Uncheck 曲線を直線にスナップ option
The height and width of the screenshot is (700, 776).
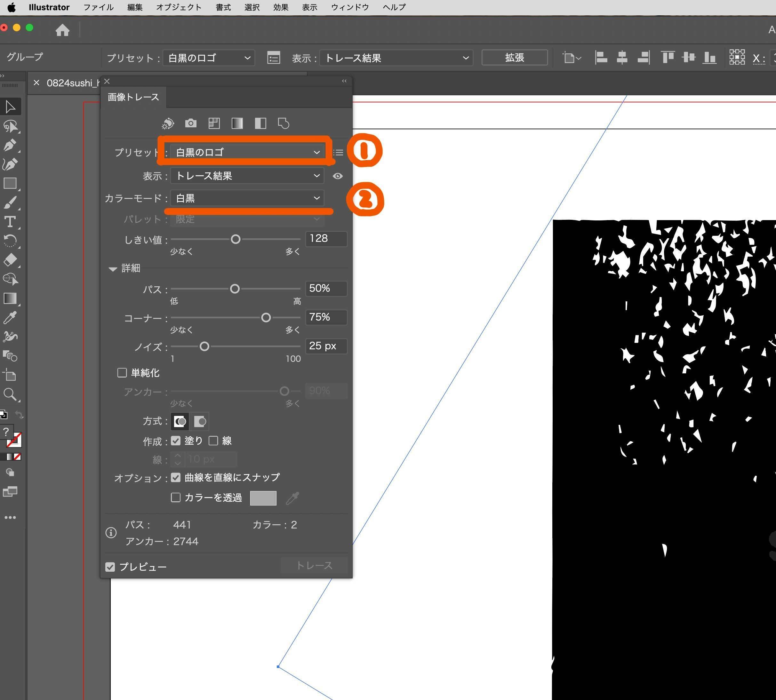point(176,478)
